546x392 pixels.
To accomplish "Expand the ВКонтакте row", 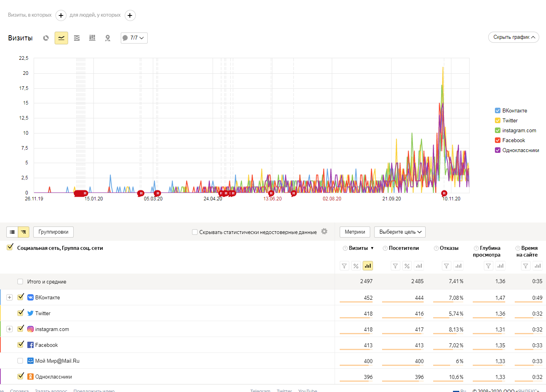I will pos(10,297).
